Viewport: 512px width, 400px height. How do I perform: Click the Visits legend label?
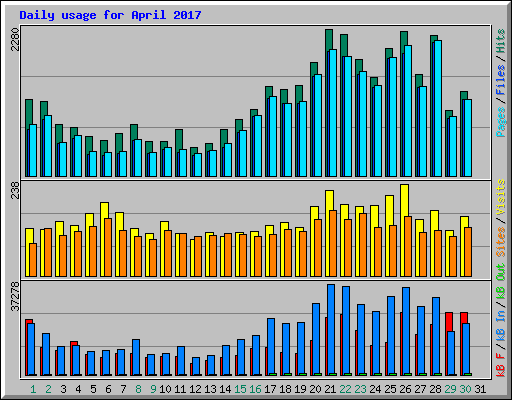coord(501,197)
